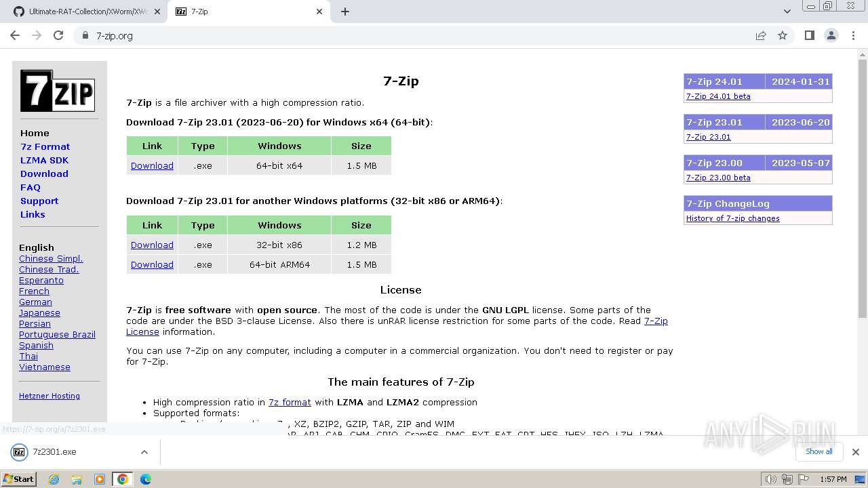Open Download sidebar link
The height and width of the screenshot is (488, 868).
(x=44, y=174)
